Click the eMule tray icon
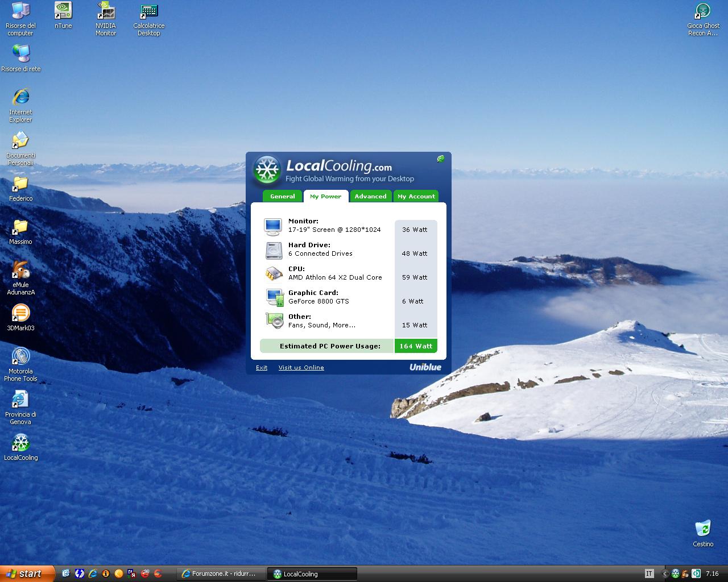This screenshot has width=728, height=582. (x=685, y=573)
